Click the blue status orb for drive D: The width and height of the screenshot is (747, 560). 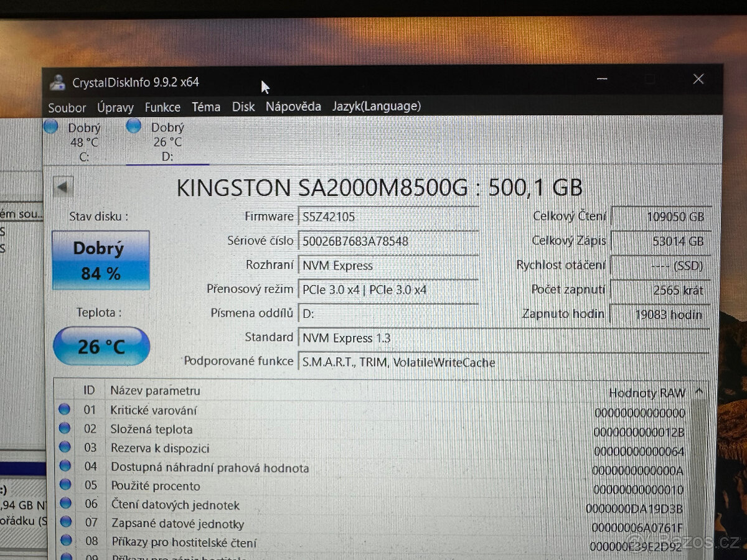point(133,126)
